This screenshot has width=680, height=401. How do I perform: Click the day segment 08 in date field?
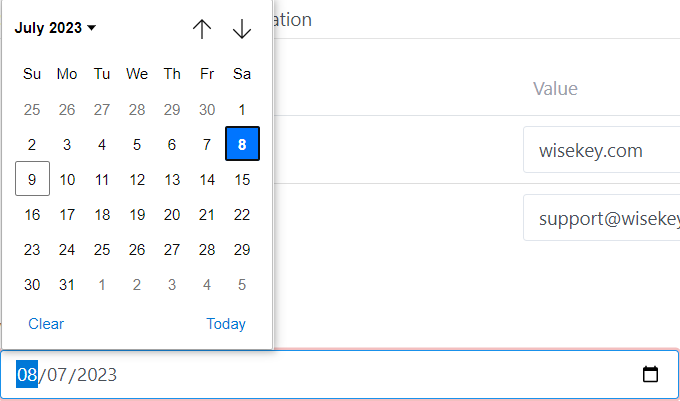tap(27, 375)
